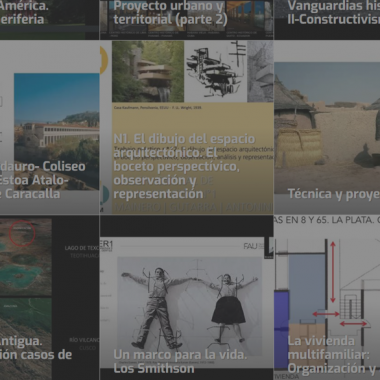Open the 'Antigua' casos de card with lake map
Screen dimensions: 380x380
(49, 298)
